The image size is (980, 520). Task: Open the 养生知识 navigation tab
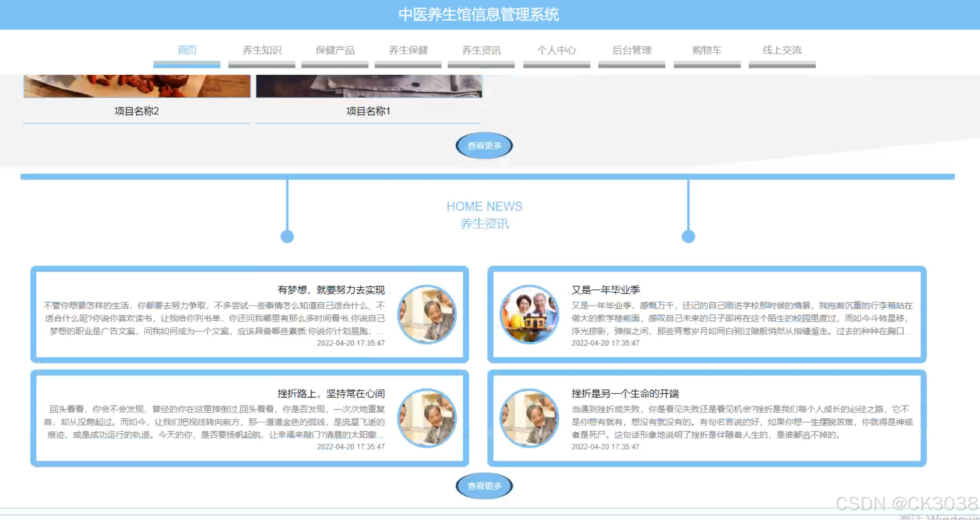(x=262, y=51)
